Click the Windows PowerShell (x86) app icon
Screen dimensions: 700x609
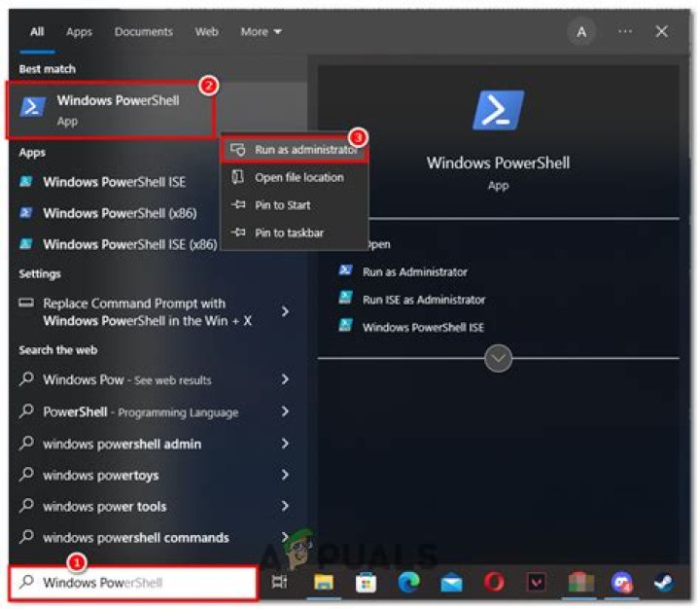click(26, 213)
